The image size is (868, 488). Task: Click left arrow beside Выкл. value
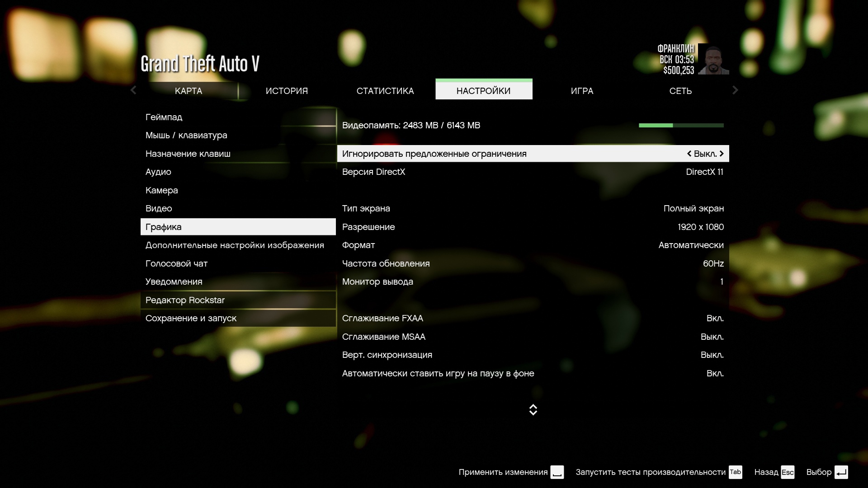pyautogui.click(x=689, y=154)
